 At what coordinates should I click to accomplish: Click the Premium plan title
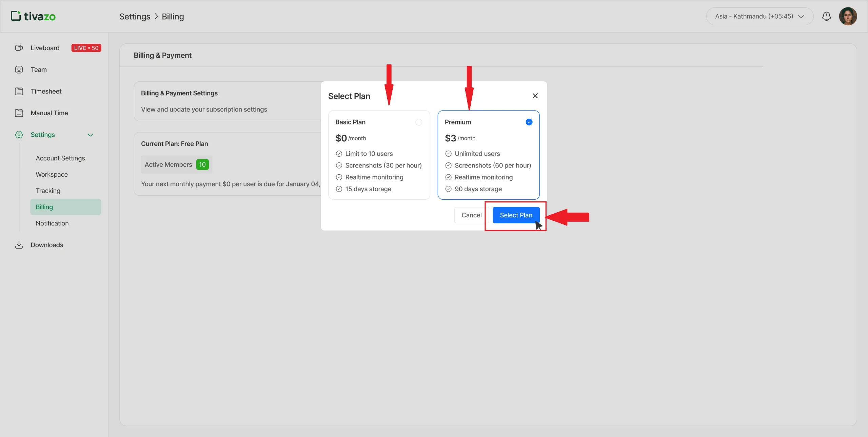[x=458, y=122]
